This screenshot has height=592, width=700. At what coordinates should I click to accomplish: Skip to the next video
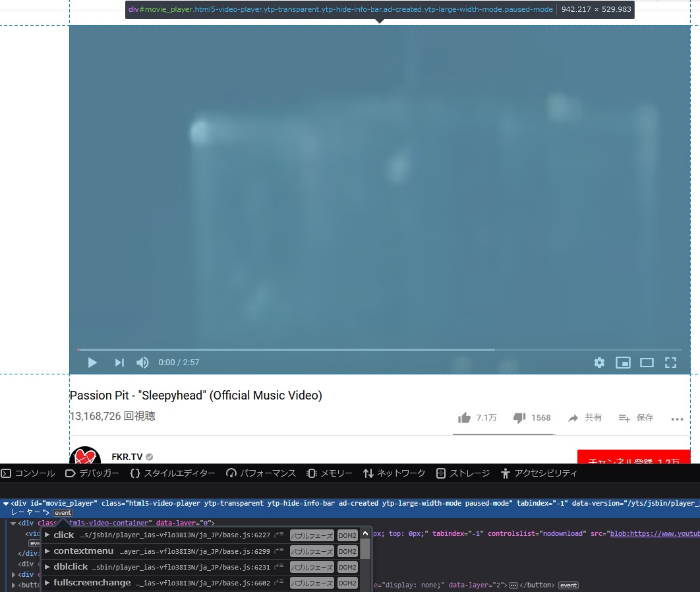[x=119, y=363]
